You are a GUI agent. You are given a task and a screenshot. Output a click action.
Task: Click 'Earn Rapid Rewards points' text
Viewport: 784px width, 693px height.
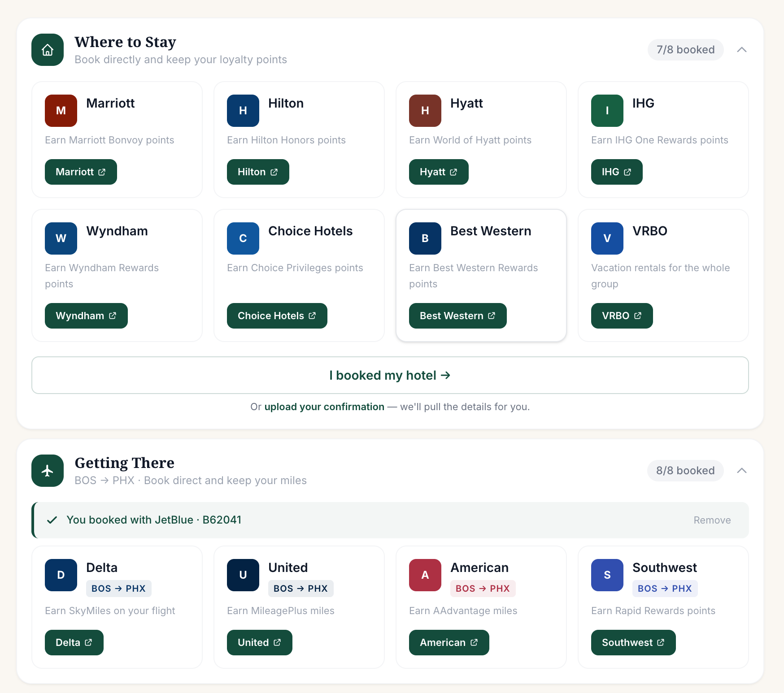click(653, 611)
